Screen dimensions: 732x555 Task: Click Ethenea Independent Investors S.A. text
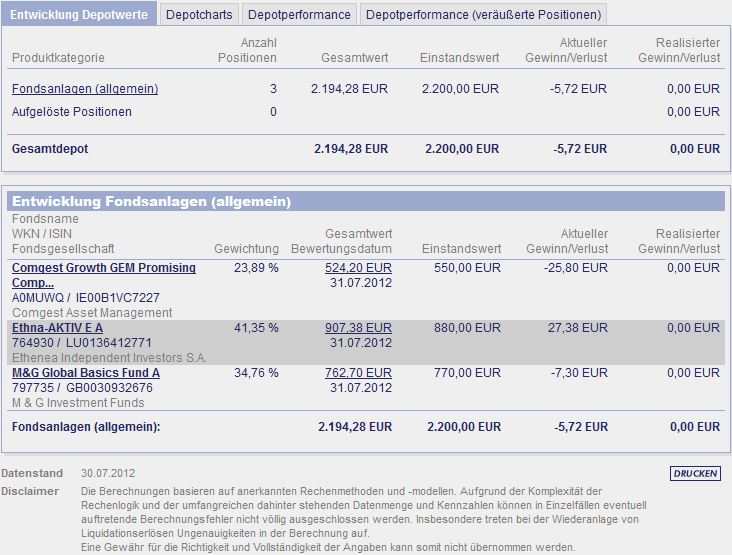tap(109, 358)
